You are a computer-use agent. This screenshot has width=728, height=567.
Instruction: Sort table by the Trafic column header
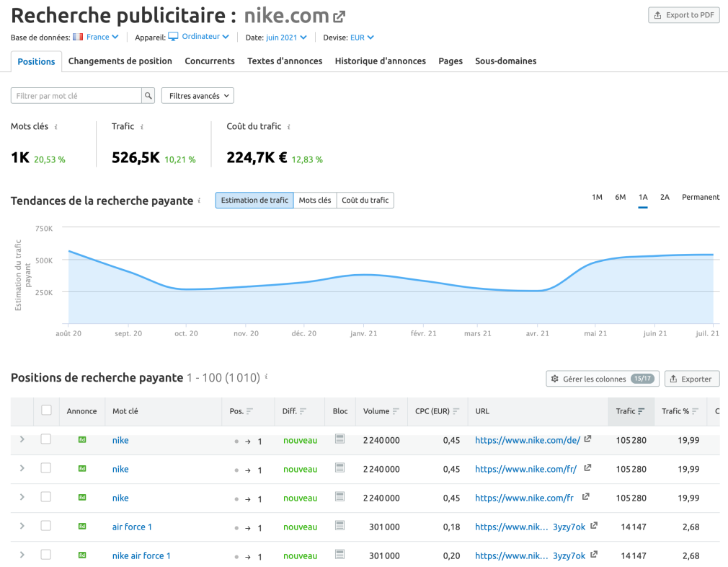click(x=631, y=411)
